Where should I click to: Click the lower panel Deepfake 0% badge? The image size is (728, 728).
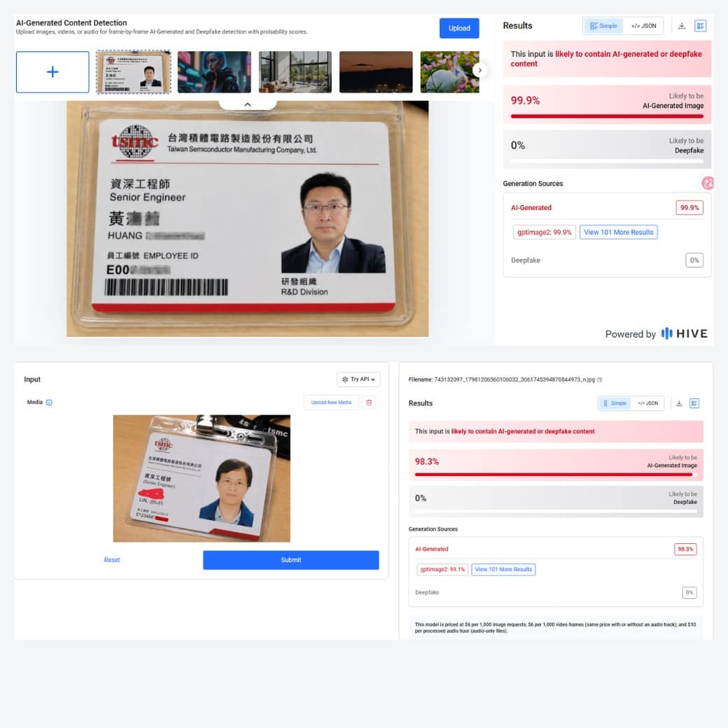click(x=689, y=592)
